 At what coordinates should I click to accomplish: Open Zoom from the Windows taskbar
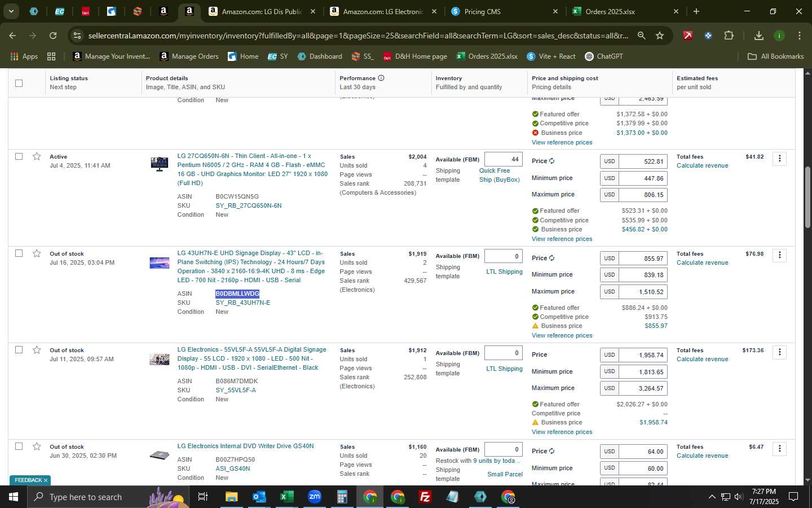314,497
